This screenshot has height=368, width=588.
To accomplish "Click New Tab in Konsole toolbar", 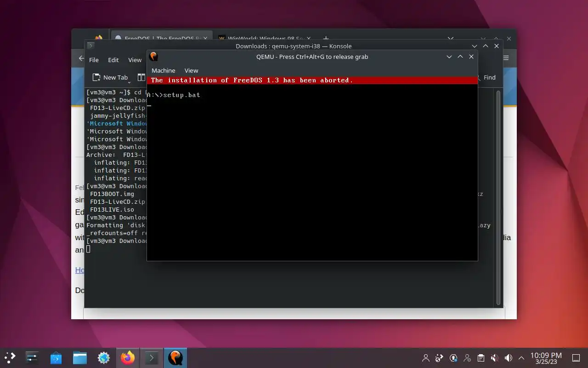I will coord(110,77).
